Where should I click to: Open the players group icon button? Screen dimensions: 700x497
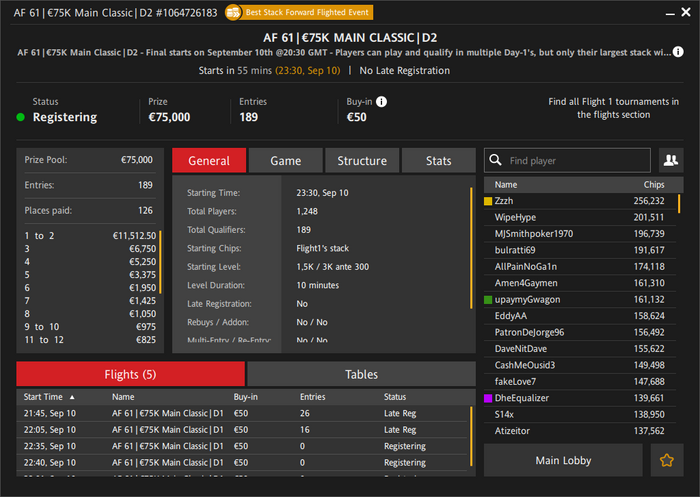click(x=671, y=160)
